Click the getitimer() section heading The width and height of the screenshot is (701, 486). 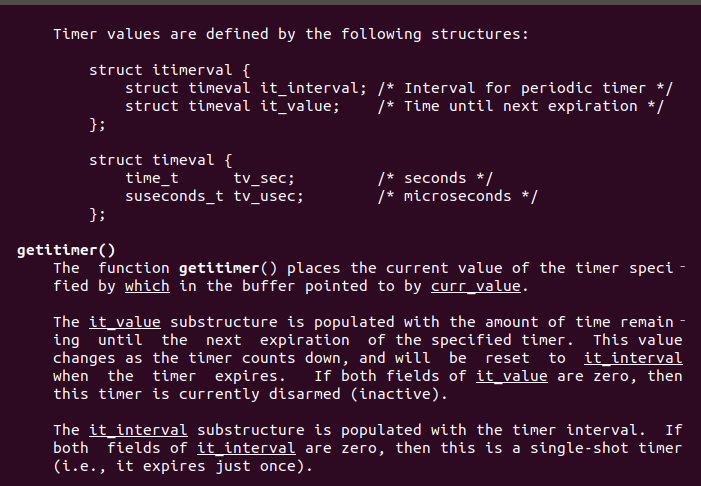click(66, 250)
